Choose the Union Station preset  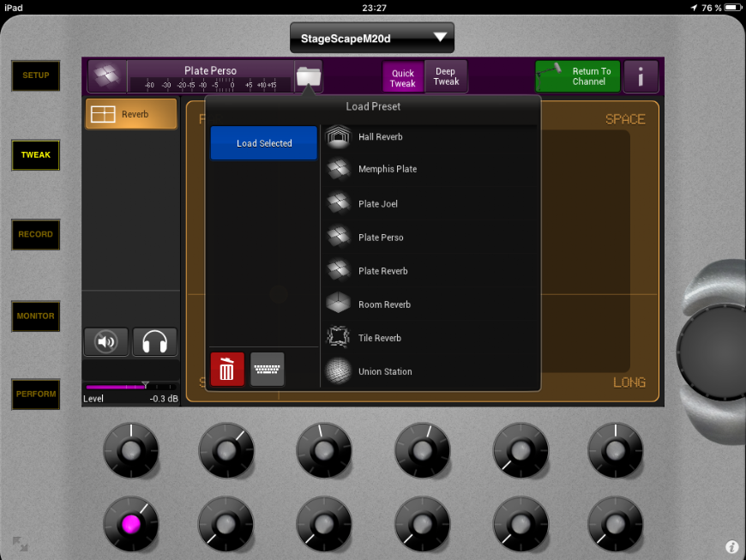[x=385, y=371]
